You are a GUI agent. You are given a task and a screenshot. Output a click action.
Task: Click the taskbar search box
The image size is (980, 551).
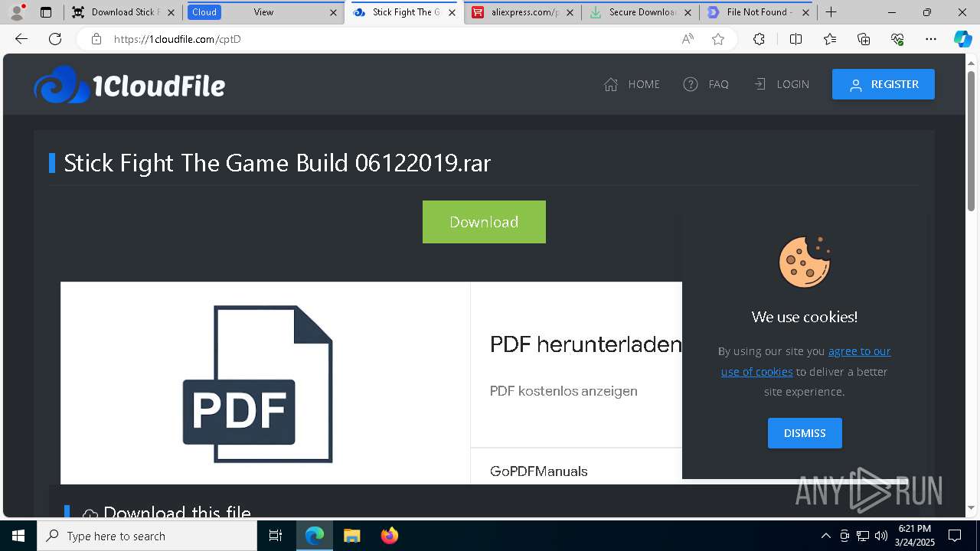147,536
